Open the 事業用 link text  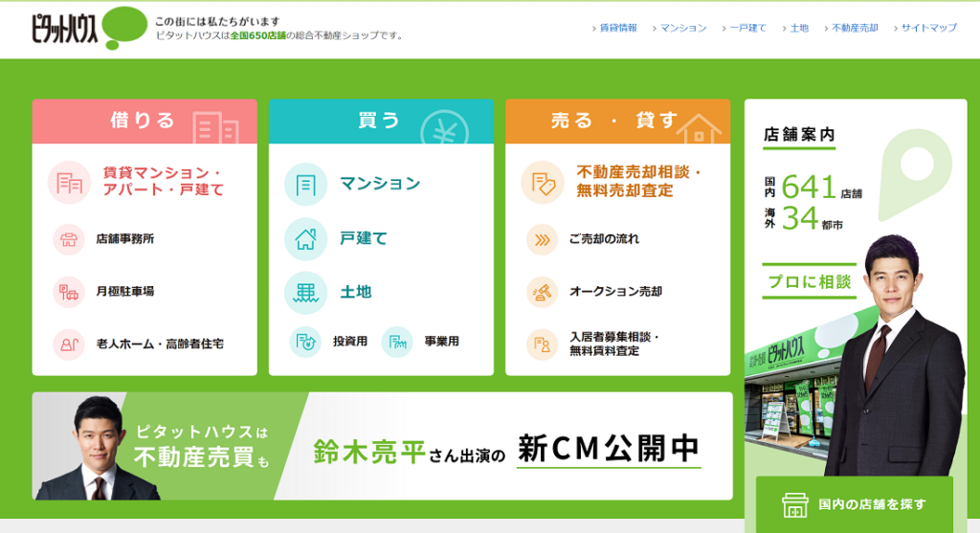(442, 342)
